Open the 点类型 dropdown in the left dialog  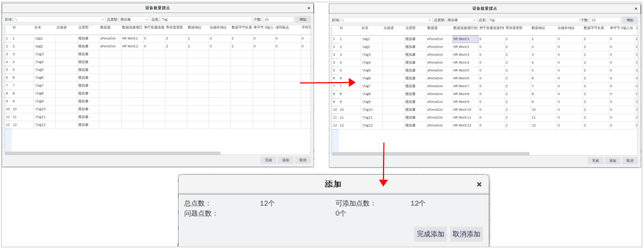[147, 20]
